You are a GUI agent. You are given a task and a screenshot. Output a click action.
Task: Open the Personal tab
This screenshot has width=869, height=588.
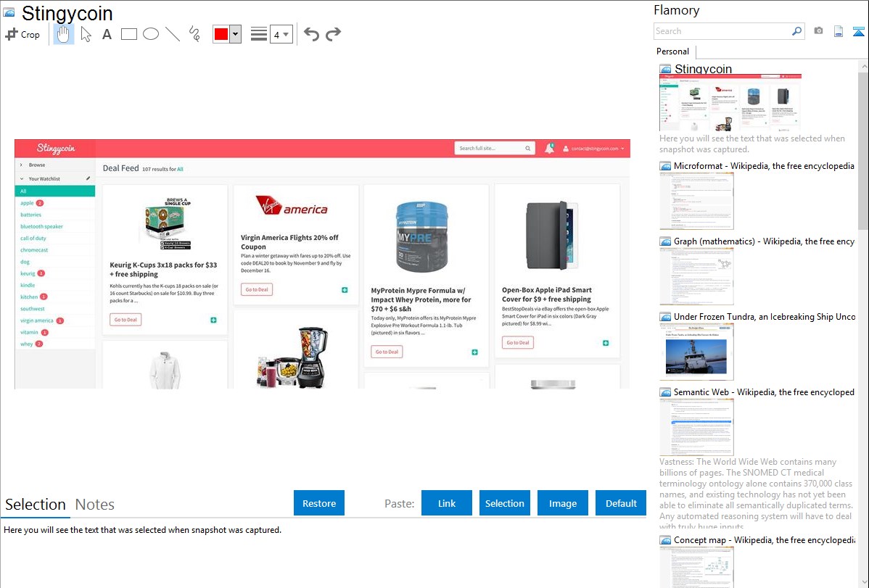672,51
